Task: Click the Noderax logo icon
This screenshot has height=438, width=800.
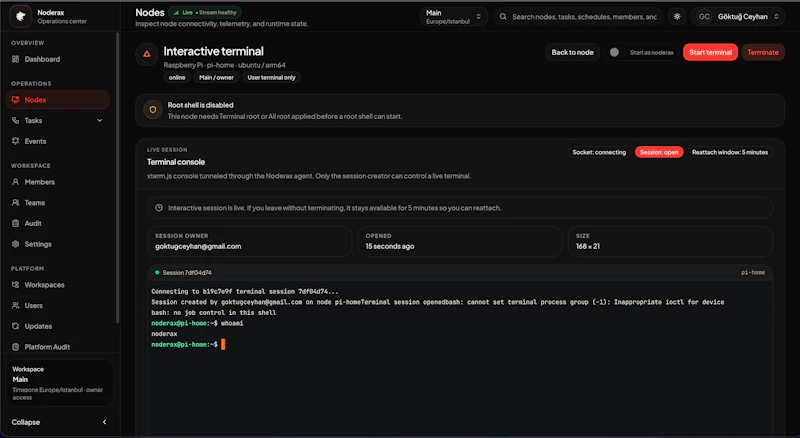Action: [x=20, y=16]
